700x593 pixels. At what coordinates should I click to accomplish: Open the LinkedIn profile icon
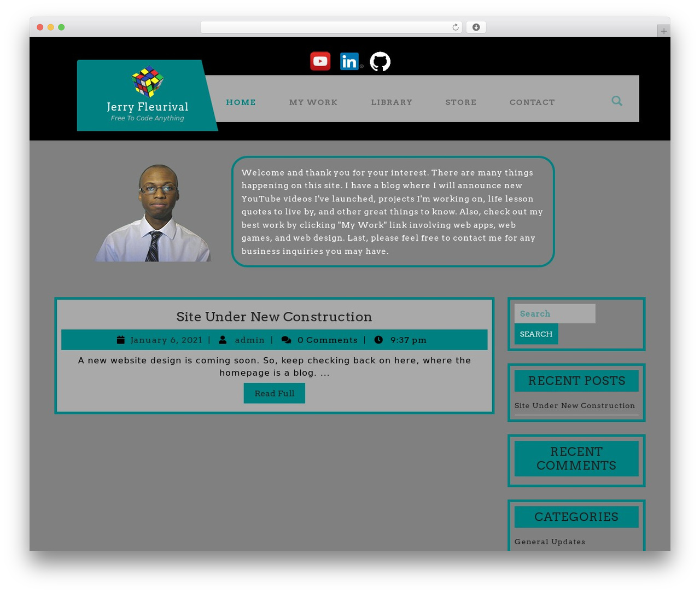tap(350, 61)
